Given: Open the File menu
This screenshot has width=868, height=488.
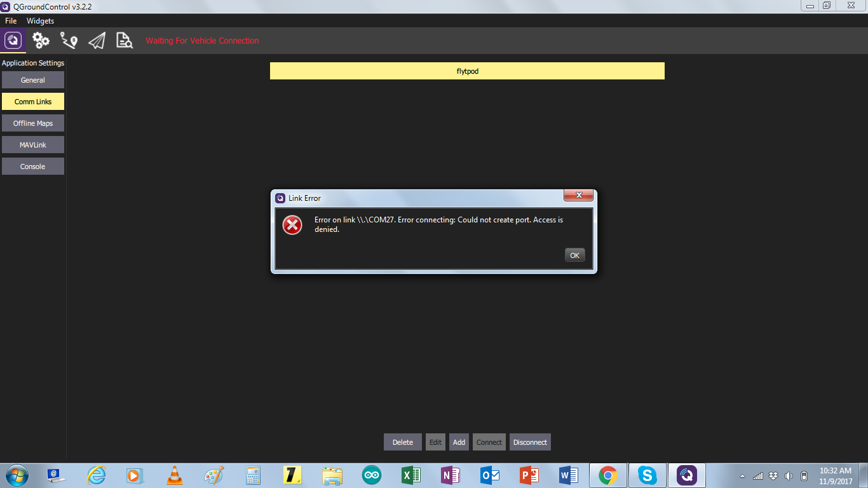Looking at the screenshot, I should coord(11,21).
